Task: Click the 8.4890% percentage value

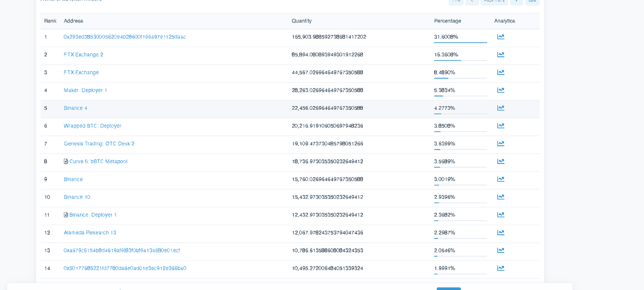Action: click(x=444, y=72)
